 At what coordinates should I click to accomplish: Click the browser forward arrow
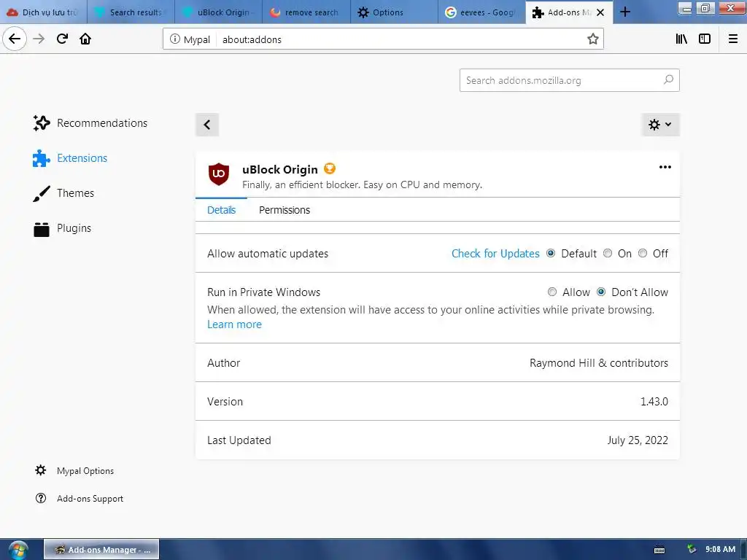pos(39,39)
